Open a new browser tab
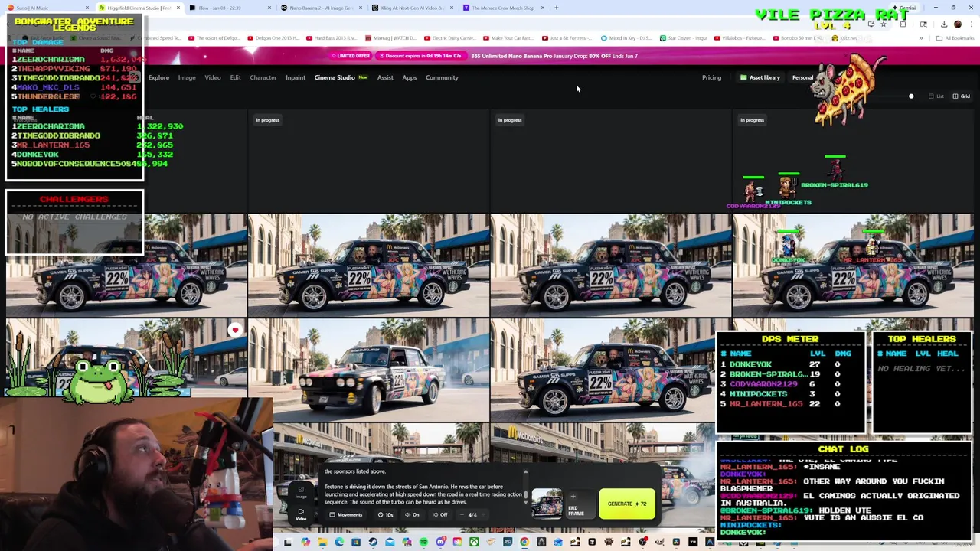This screenshot has width=980, height=551. pos(557,8)
